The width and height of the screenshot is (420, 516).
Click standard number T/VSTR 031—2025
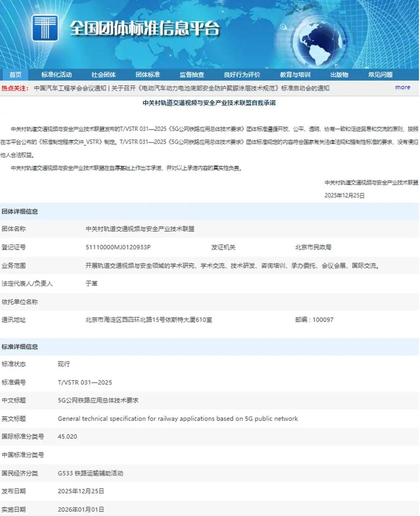click(86, 382)
